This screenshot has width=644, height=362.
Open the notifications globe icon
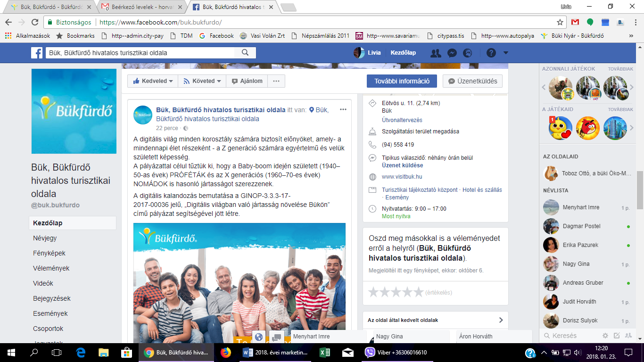[467, 53]
